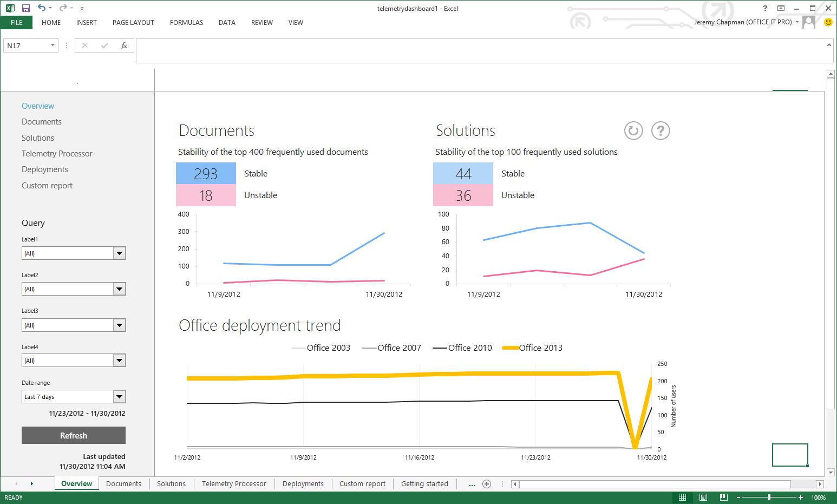Open the Custom report sidebar link
The width and height of the screenshot is (837, 504).
pos(47,186)
